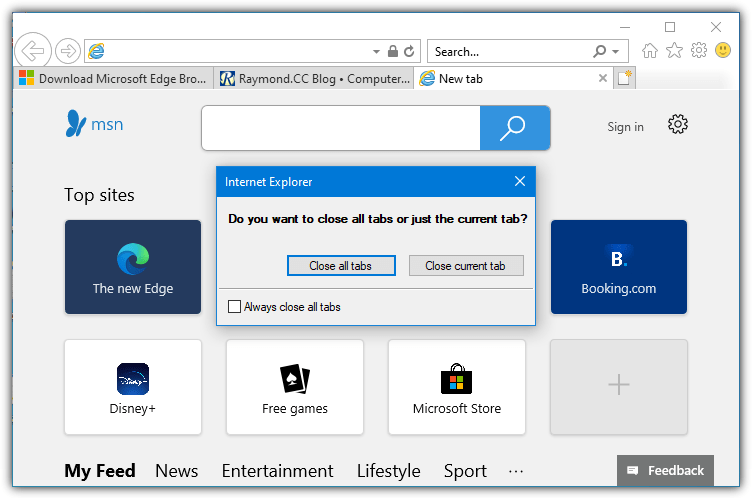Viewport: 752px width, 498px height.
Task: Select News feed category
Action: pos(176,471)
